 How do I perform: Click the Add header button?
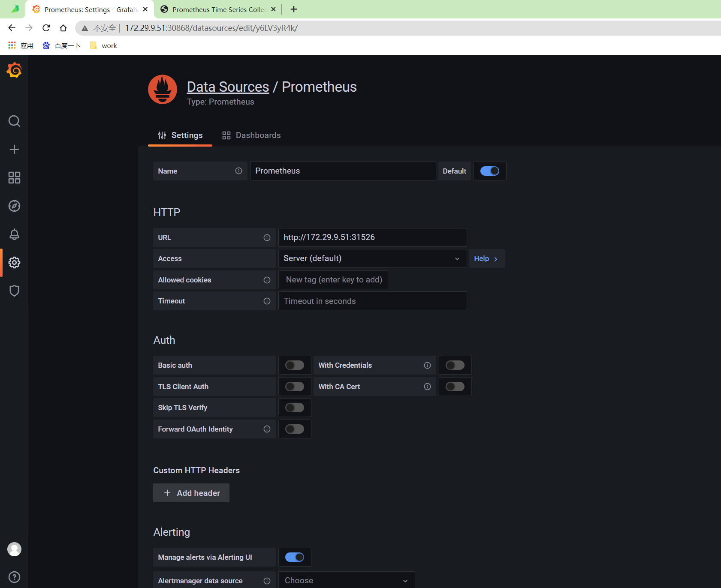point(191,493)
